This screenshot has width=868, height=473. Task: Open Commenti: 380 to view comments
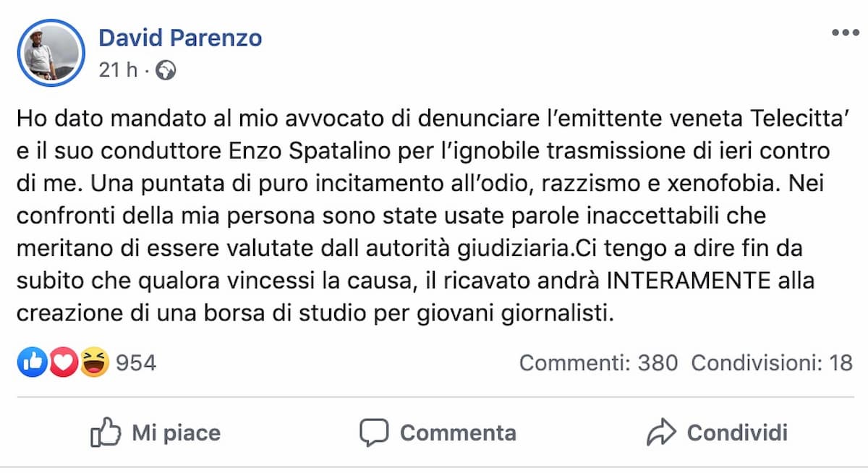coord(599,362)
